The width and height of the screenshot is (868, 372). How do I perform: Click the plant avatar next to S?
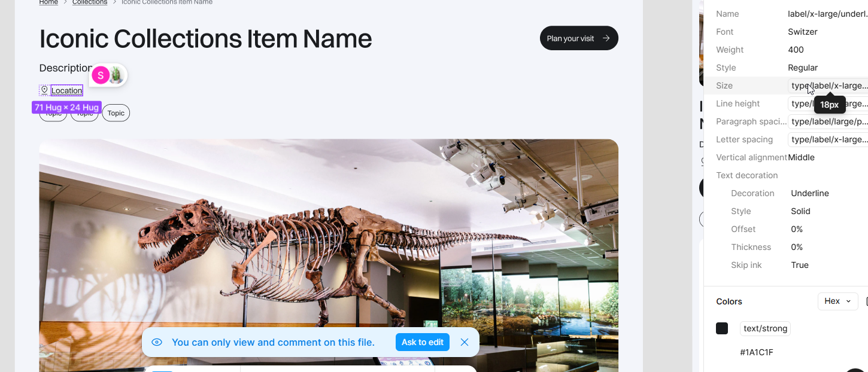click(116, 75)
